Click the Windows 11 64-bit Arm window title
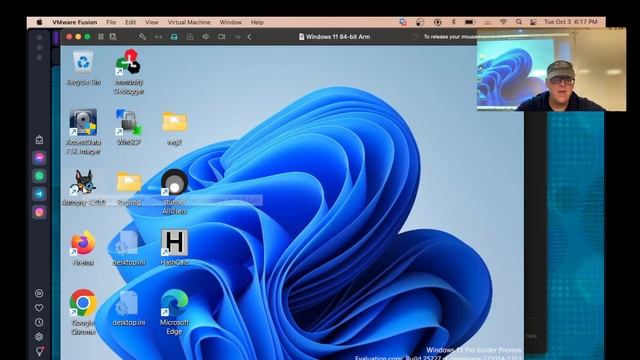This screenshot has height=360, width=640. coord(338,37)
